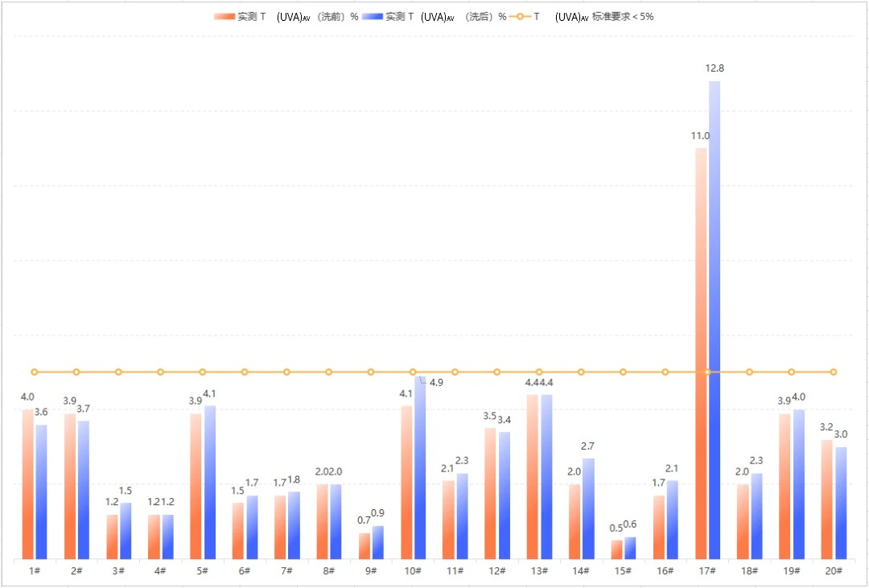The image size is (869, 588).
Task: Select the blue bar for sample 10#
Action: 420,468
